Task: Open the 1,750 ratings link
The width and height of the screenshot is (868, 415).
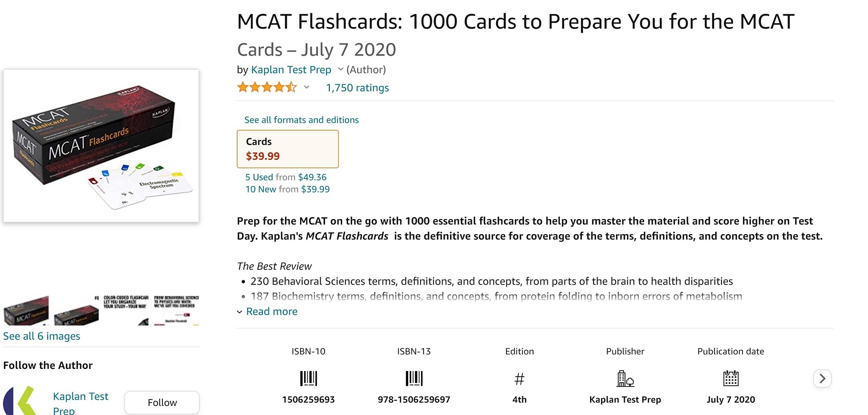Action: [x=357, y=88]
